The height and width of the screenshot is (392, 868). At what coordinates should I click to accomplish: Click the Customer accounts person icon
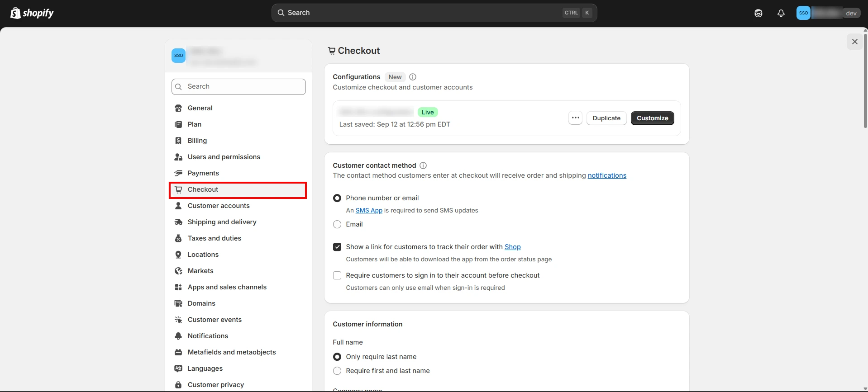click(178, 206)
